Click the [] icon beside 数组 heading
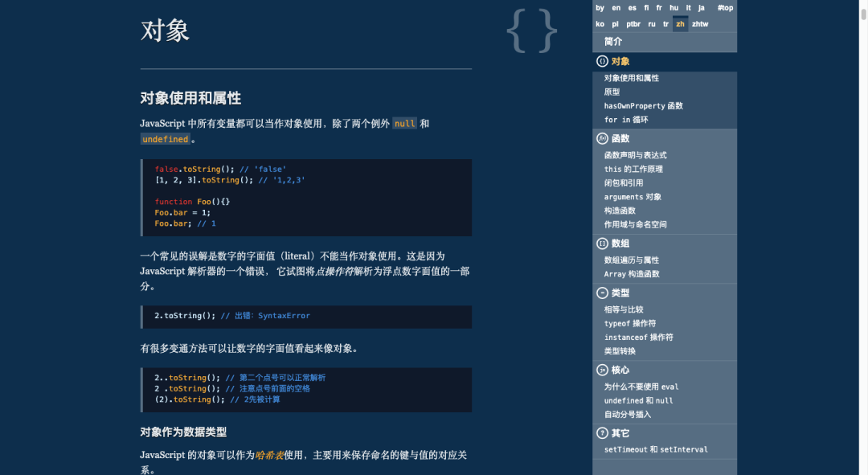Viewport: 868px width, 475px height. [x=603, y=243]
